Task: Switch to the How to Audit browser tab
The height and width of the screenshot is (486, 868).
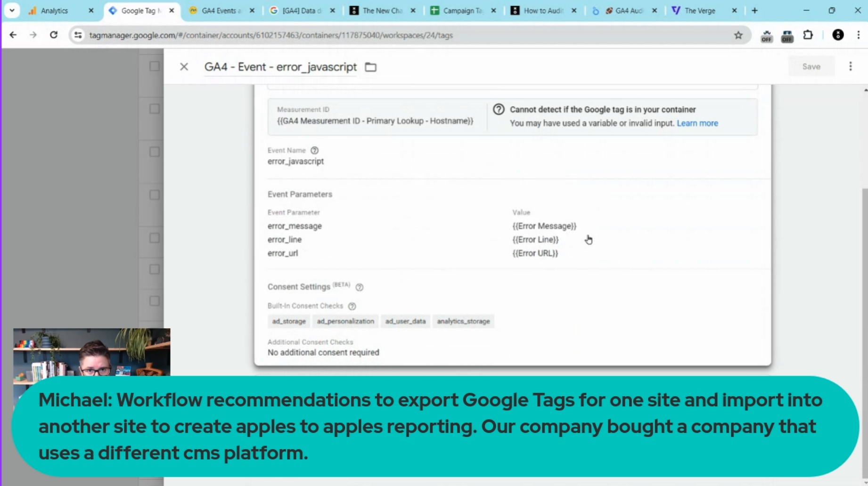Action: point(543,10)
